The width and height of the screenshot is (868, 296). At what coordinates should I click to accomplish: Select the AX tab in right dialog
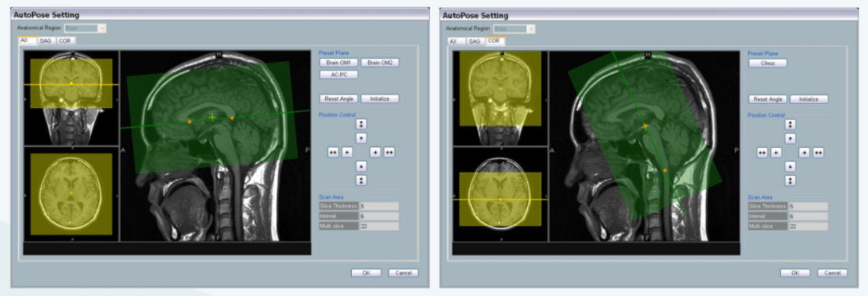click(x=453, y=41)
